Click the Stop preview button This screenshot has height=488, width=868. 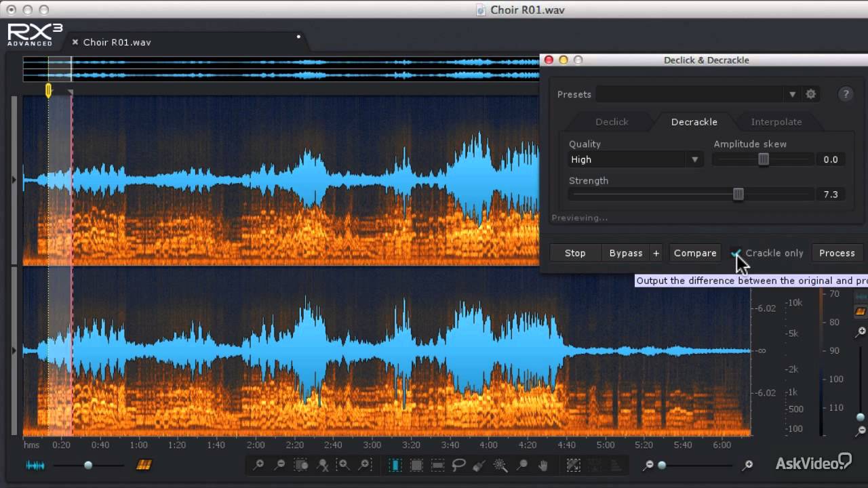click(575, 253)
